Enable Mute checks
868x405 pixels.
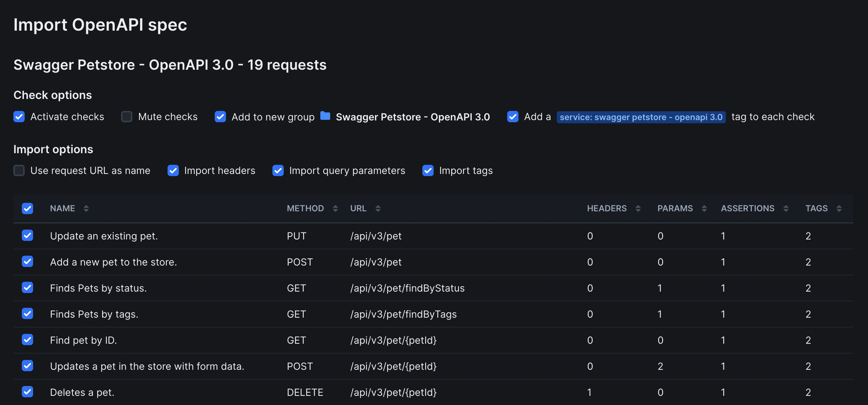[127, 117]
